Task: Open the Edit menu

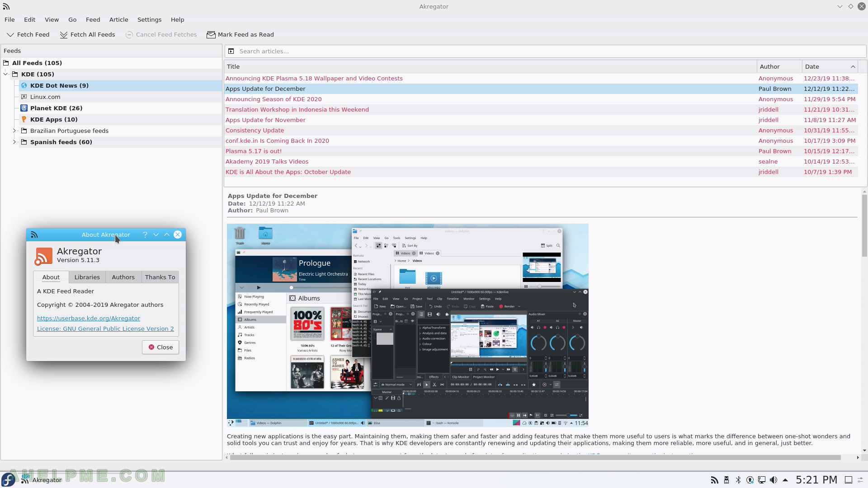Action: [30, 19]
